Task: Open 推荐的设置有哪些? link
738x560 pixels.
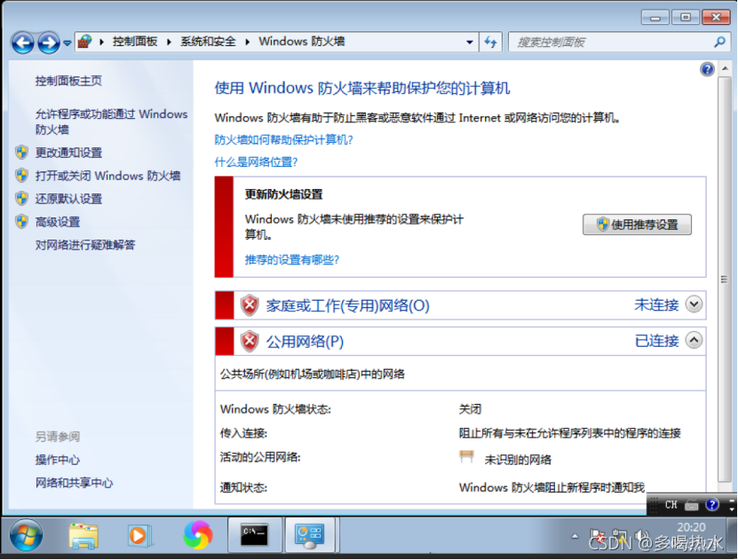Action: point(292,259)
